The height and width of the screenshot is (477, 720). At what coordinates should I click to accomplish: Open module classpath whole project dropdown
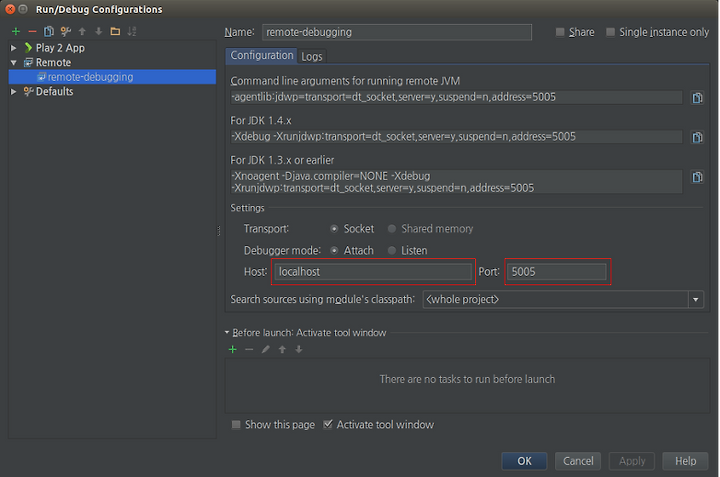[x=696, y=299]
